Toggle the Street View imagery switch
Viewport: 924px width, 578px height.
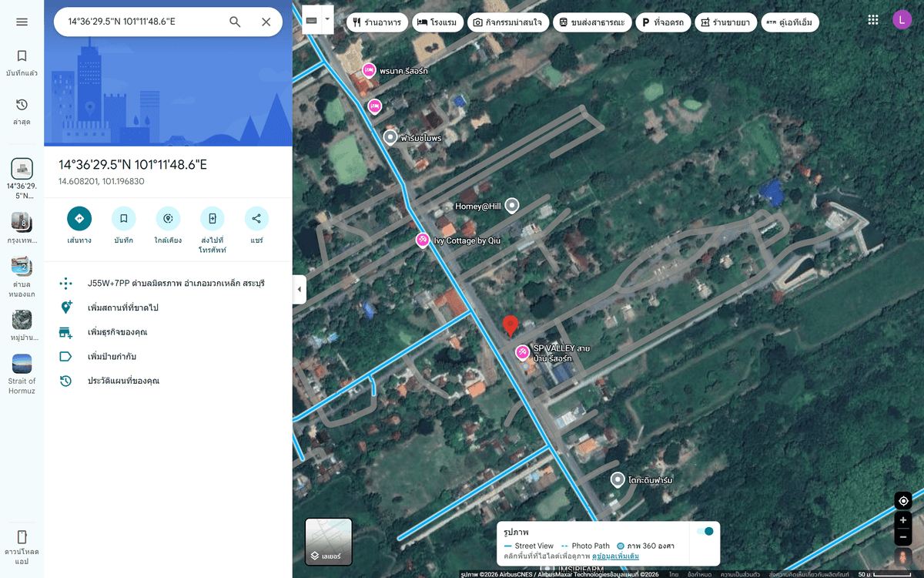click(x=705, y=531)
